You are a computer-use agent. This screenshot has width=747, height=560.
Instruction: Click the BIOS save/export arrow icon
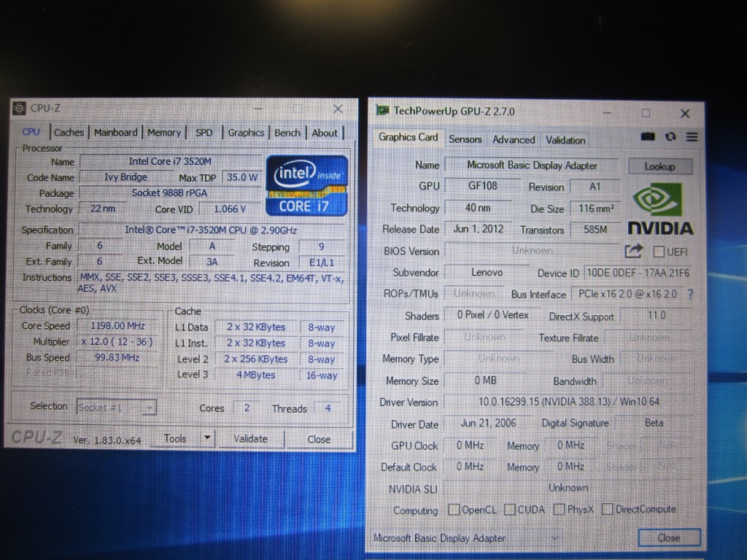click(634, 251)
